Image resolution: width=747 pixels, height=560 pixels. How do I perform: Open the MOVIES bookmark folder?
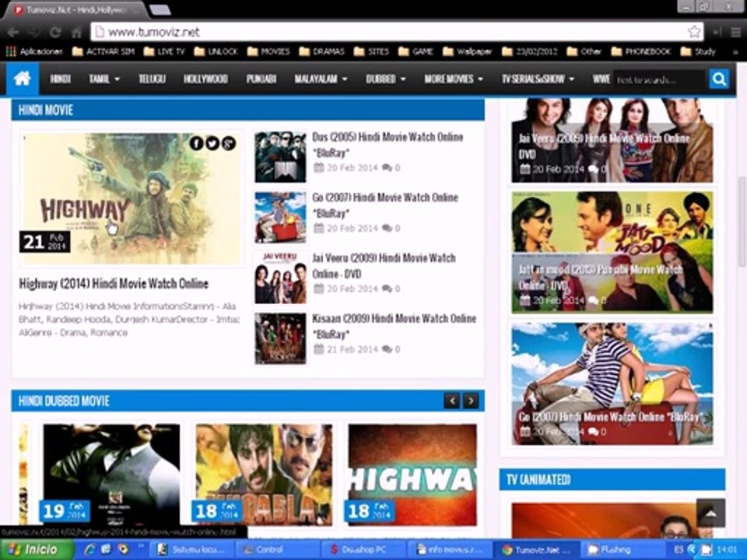(x=268, y=51)
